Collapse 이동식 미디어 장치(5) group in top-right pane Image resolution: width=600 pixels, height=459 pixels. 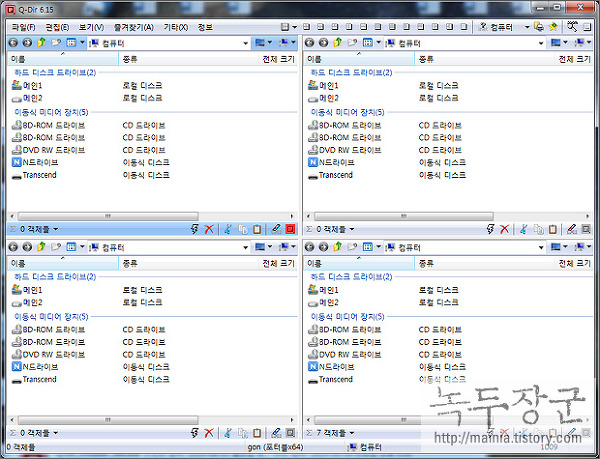coord(347,112)
